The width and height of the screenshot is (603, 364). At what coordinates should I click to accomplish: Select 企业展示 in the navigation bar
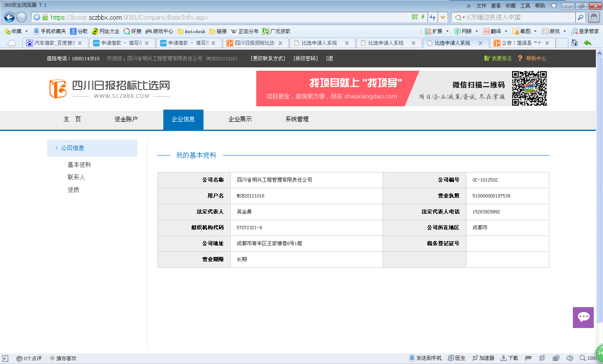(x=240, y=119)
